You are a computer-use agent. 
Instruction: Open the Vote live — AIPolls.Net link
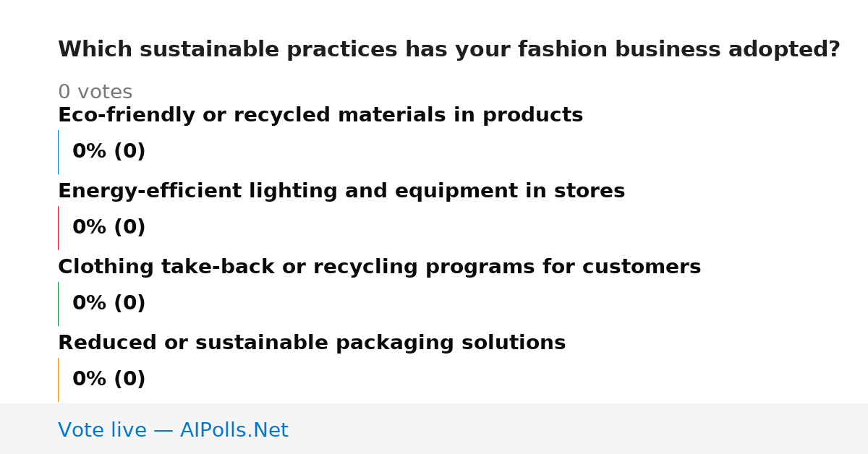173,431
